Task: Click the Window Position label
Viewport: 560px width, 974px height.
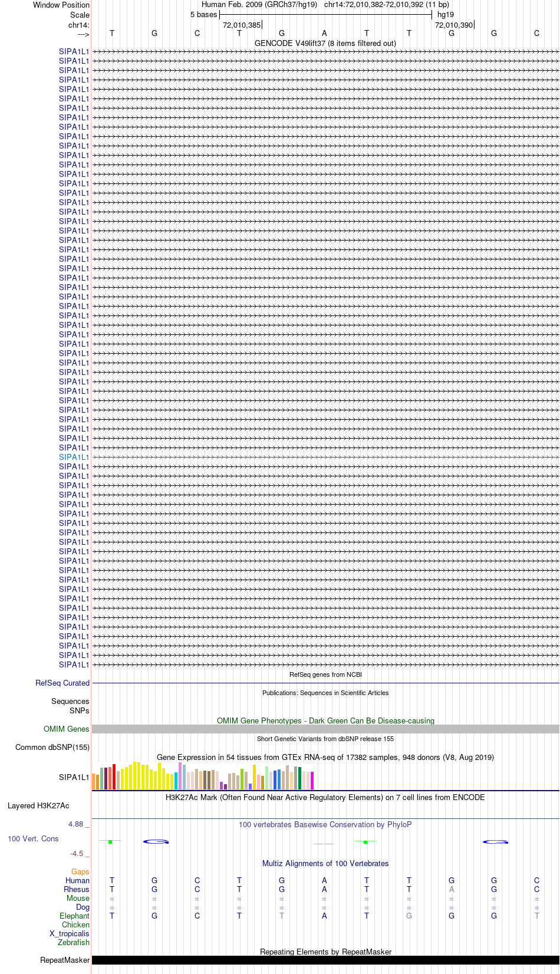Action: pos(61,5)
